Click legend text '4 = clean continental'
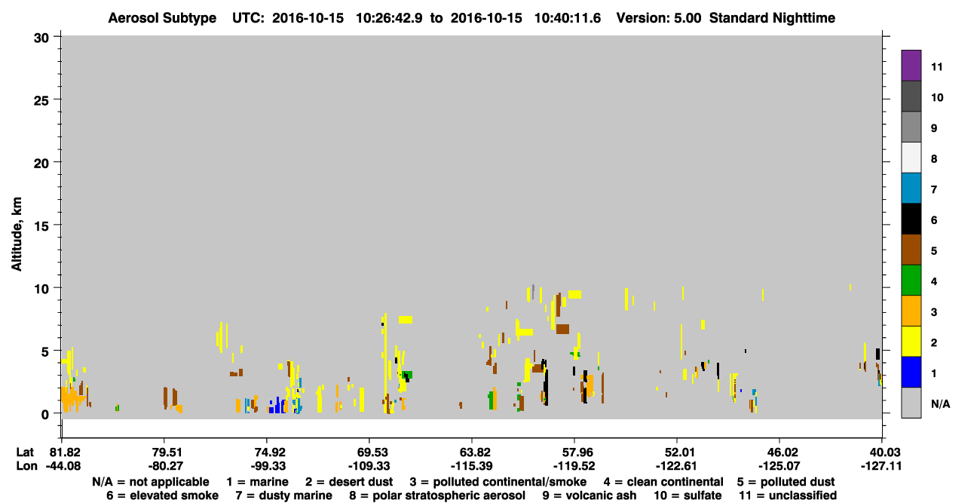 [x=663, y=482]
